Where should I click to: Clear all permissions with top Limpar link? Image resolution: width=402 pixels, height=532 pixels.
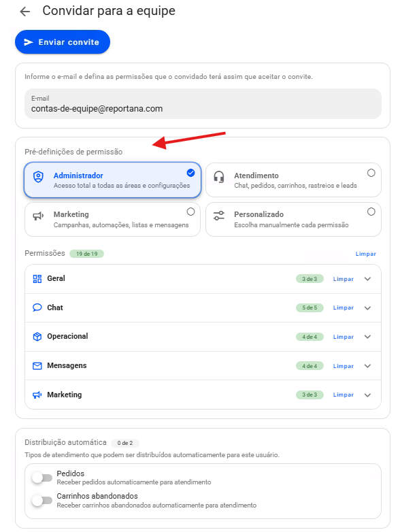click(x=366, y=254)
